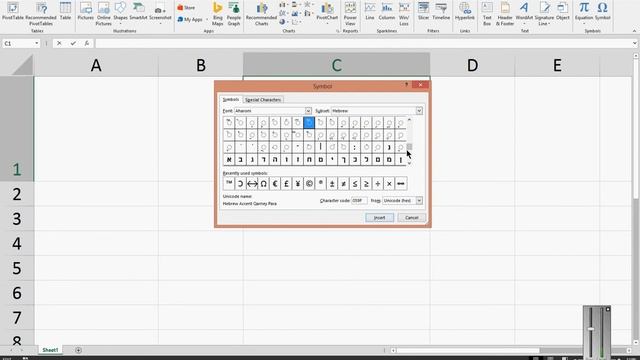
Task: Open Online Pictures
Action: click(104, 14)
